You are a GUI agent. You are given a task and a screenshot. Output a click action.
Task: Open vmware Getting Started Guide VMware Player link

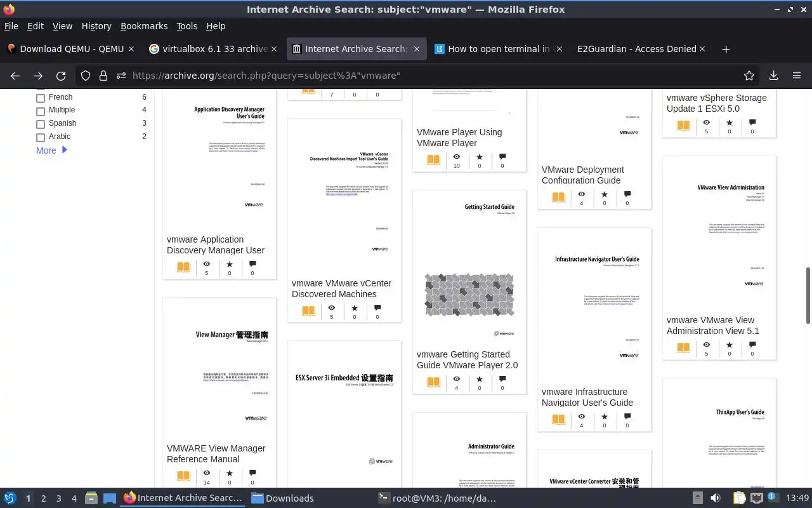tap(467, 359)
